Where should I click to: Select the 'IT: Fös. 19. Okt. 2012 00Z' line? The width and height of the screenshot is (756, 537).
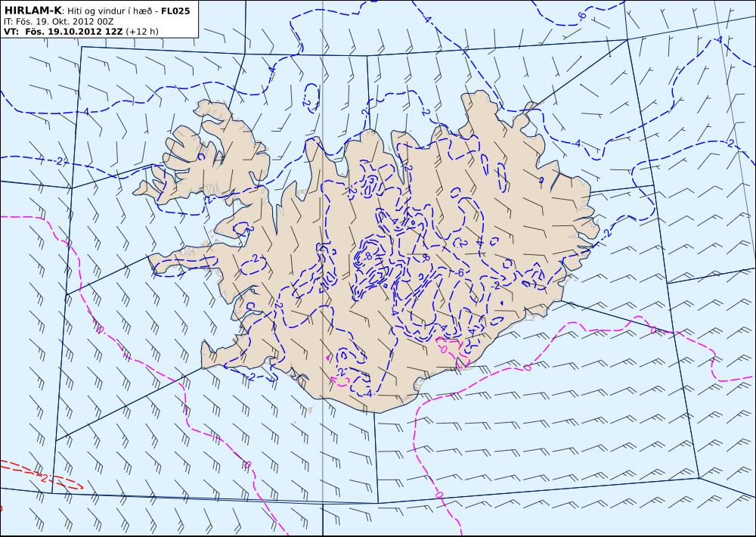[x=58, y=21]
